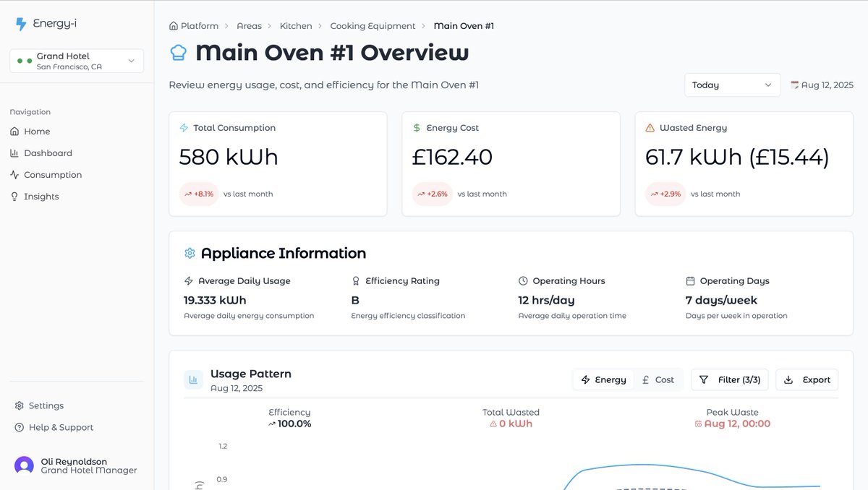This screenshot has width=868, height=490.
Task: Click the calendar icon next to Aug 12, 2025
Action: pyautogui.click(x=794, y=85)
